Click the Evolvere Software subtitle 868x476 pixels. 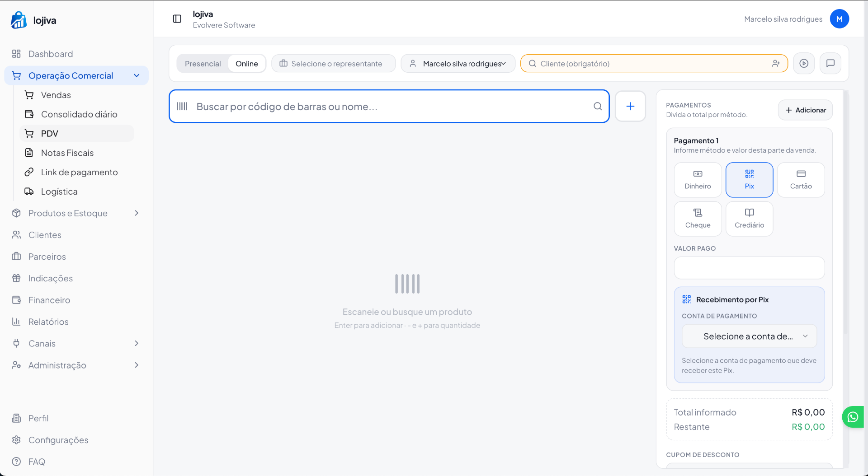224,25
